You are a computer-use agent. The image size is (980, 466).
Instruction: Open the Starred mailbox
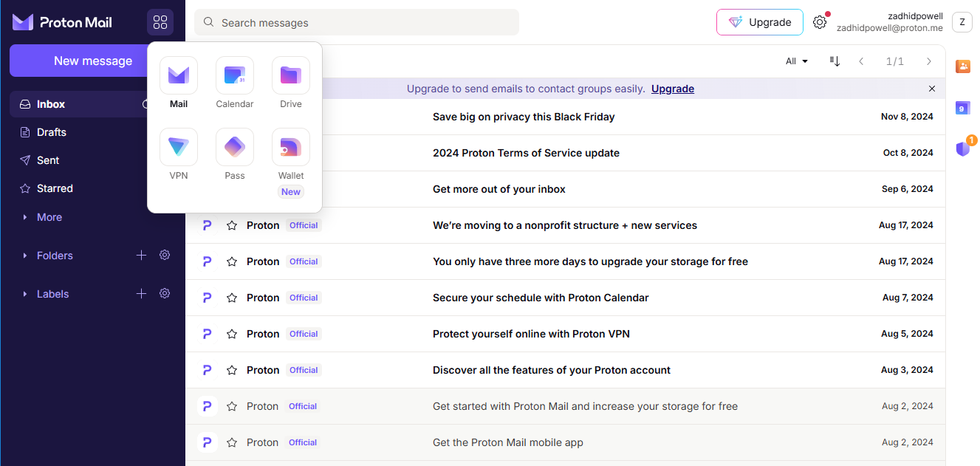56,188
